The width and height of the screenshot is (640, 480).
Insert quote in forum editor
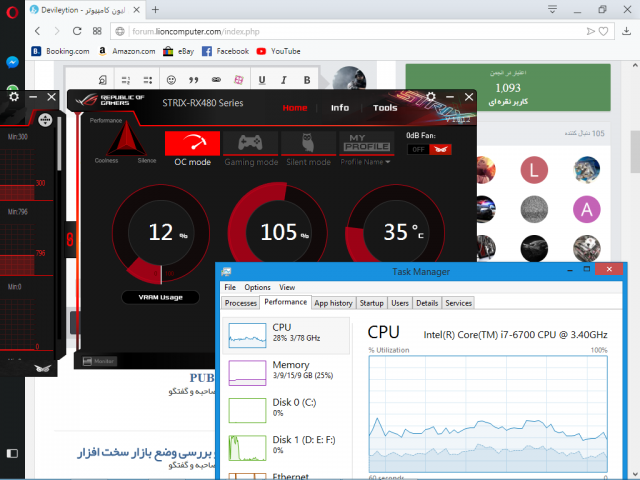coord(193,80)
